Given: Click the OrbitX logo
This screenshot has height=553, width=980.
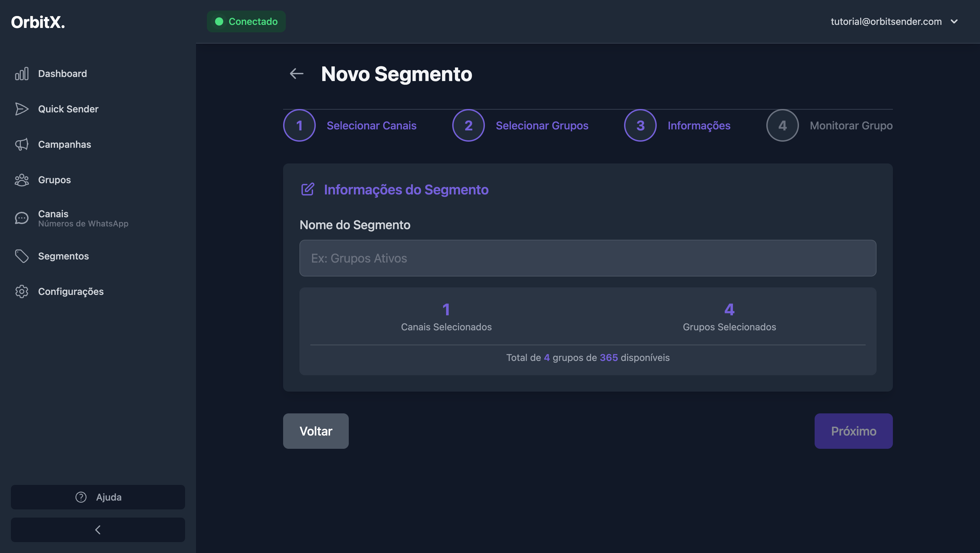Looking at the screenshot, I should tap(38, 22).
